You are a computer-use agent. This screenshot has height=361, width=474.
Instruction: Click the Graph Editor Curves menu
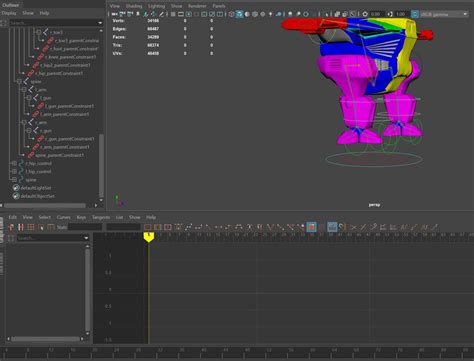coord(63,217)
